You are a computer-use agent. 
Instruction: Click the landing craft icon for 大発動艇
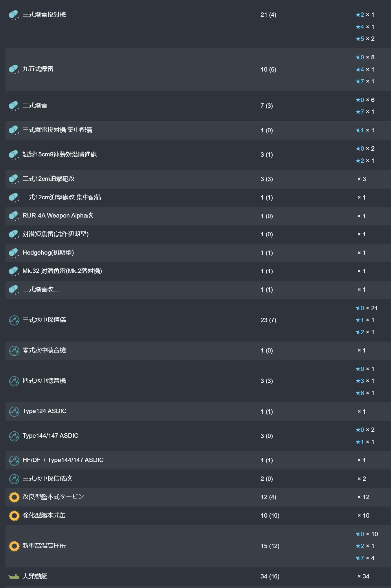coord(14,576)
